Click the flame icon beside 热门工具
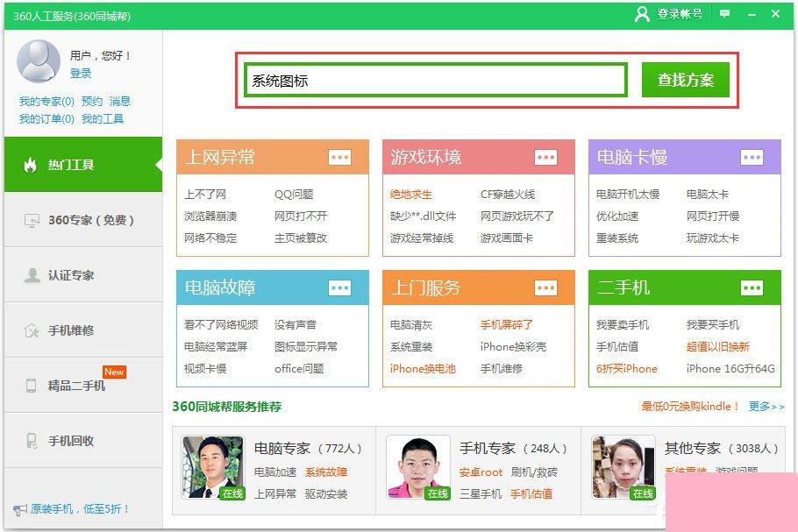798x532 pixels. (31, 164)
